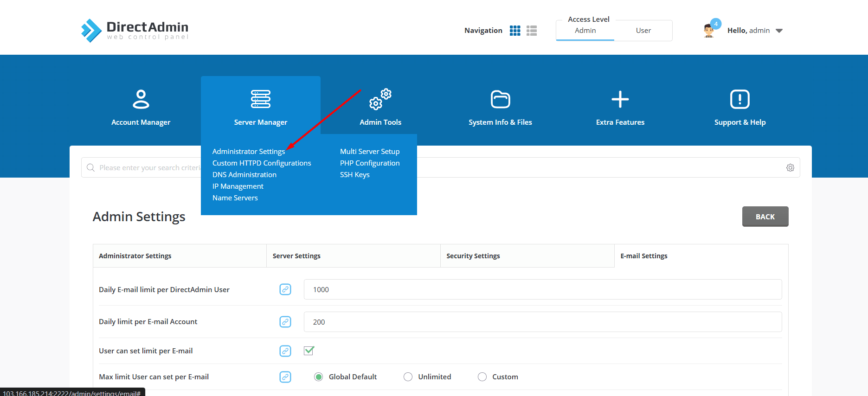Click link icon beside Daily E-mail limit per DirectAdmin User
Image resolution: width=868 pixels, height=396 pixels.
click(x=285, y=289)
